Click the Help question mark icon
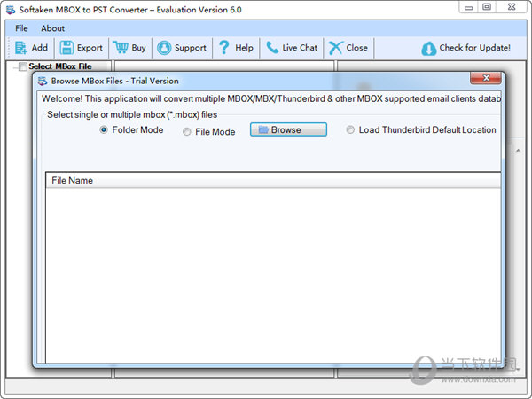The height and width of the screenshot is (399, 532). coord(224,48)
